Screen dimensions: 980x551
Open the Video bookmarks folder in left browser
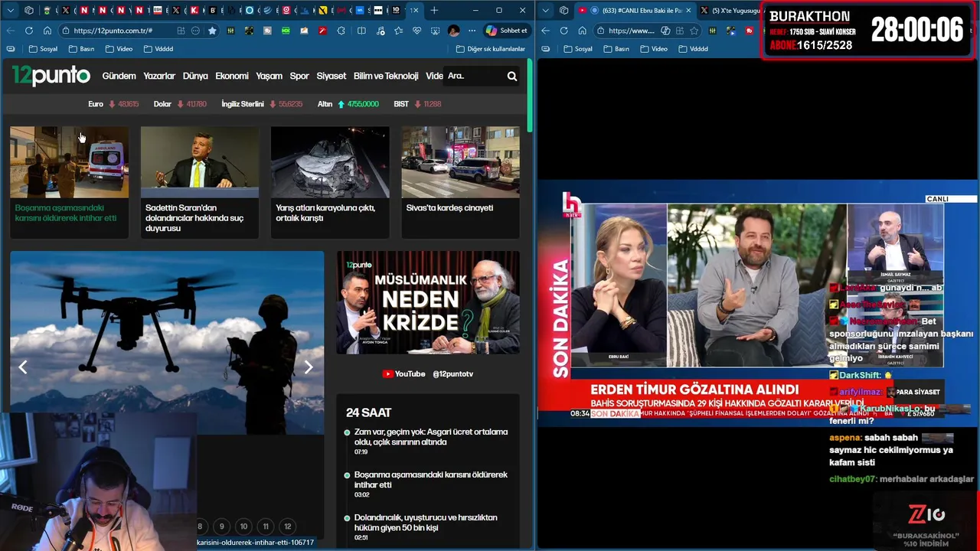pyautogui.click(x=119, y=48)
